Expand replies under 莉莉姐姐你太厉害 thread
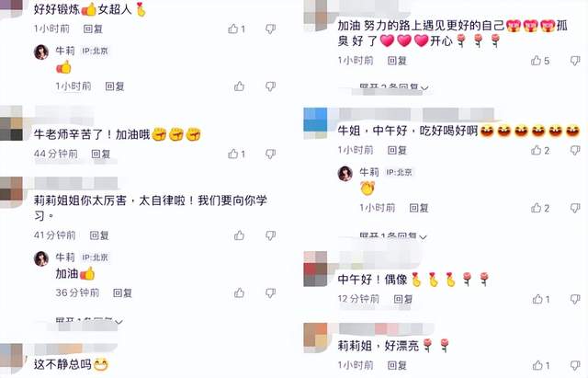The image size is (588, 378). coord(89,321)
